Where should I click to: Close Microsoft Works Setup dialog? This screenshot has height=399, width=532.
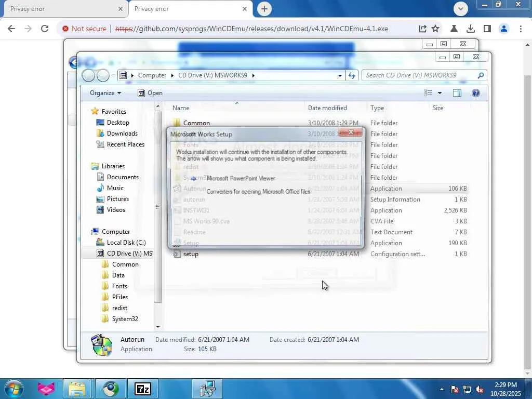tap(351, 132)
